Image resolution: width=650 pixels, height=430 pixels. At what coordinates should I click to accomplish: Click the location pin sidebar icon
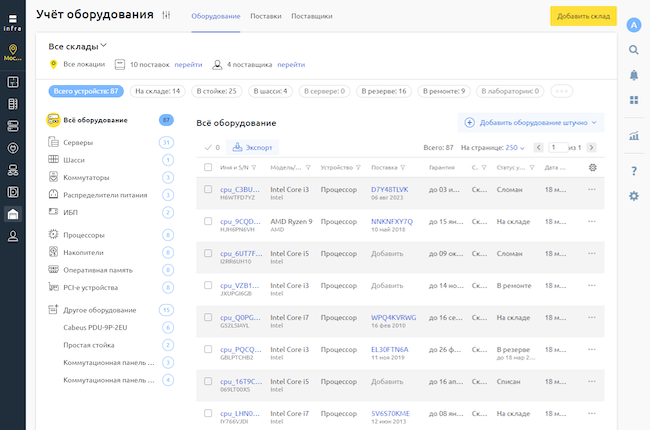tap(13, 53)
